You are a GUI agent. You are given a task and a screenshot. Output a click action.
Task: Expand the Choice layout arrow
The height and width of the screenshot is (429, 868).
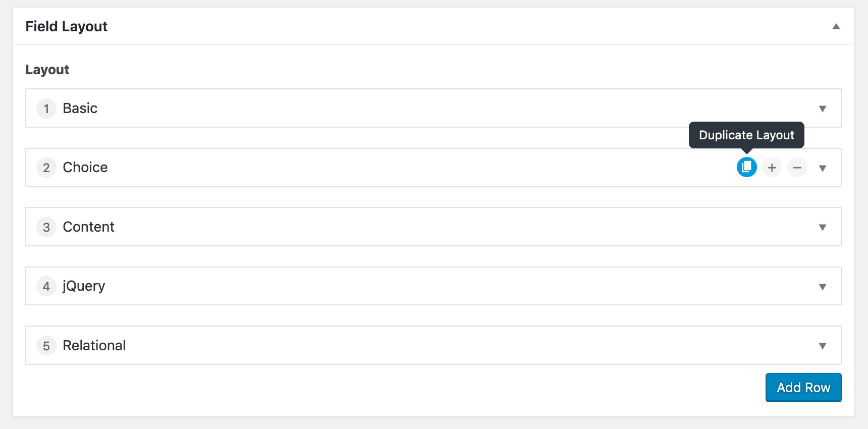822,168
